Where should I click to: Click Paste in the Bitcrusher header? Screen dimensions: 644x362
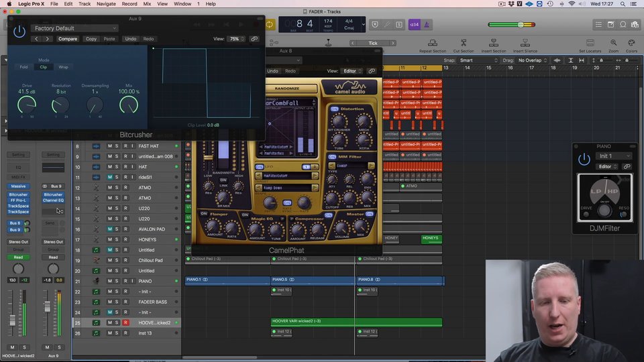point(109,39)
